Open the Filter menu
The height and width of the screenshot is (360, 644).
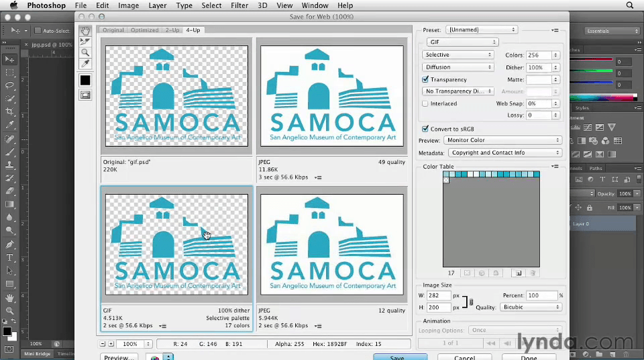(x=239, y=5)
